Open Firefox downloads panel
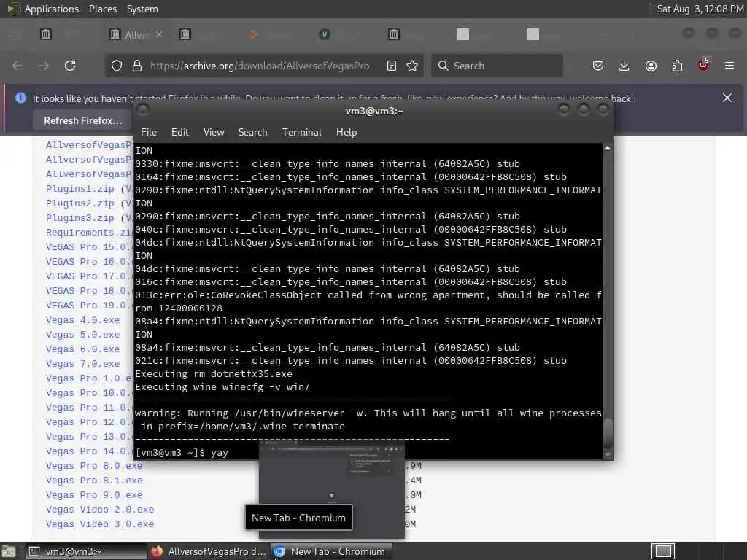Viewport: 747px width, 560px height. point(624,66)
